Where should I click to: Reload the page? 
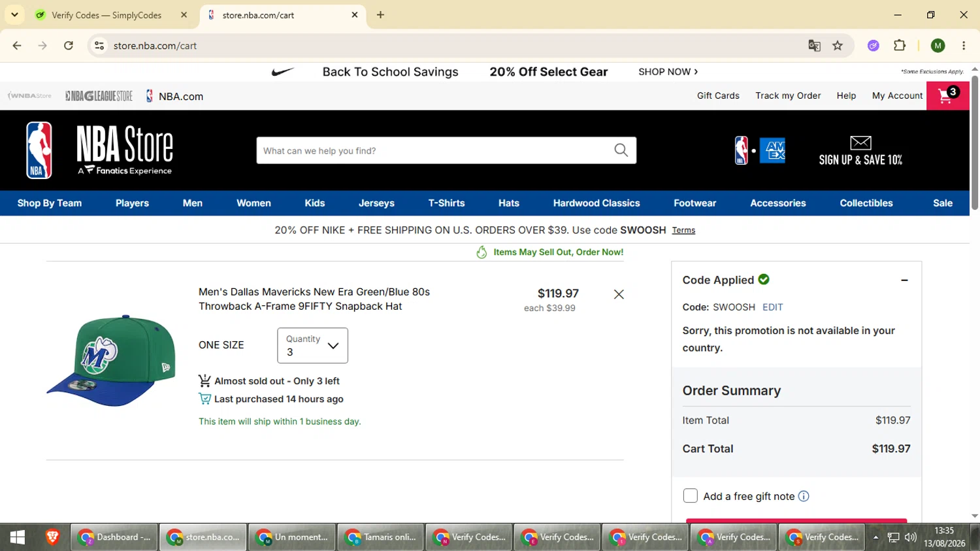click(69, 46)
